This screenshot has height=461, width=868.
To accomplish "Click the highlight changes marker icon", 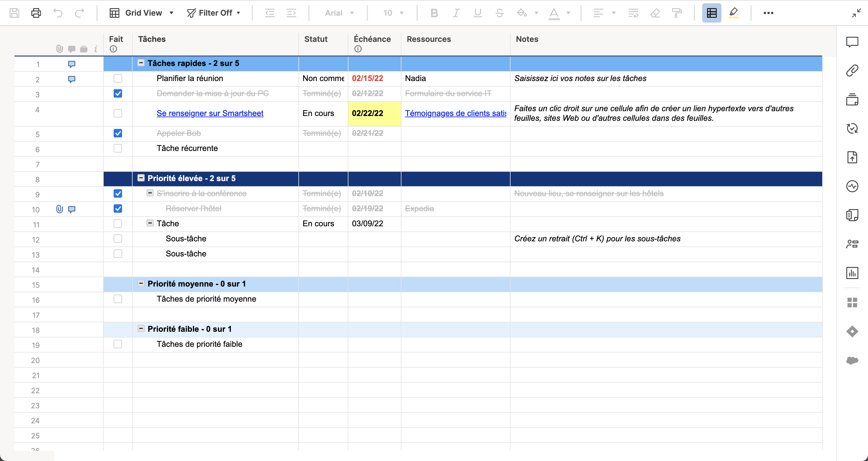I will tap(734, 13).
